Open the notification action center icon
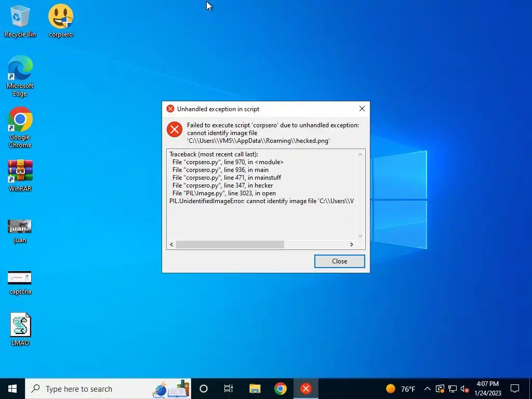 515,389
